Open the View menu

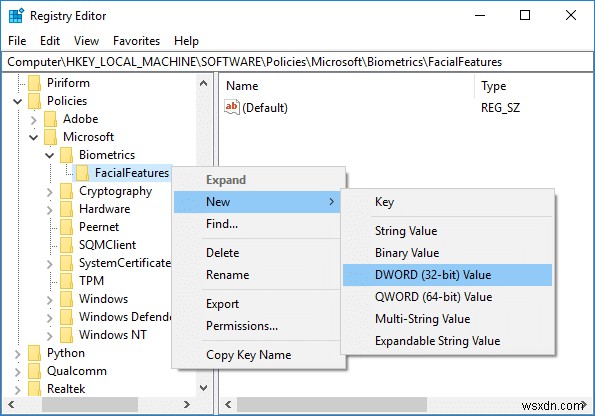(x=87, y=41)
